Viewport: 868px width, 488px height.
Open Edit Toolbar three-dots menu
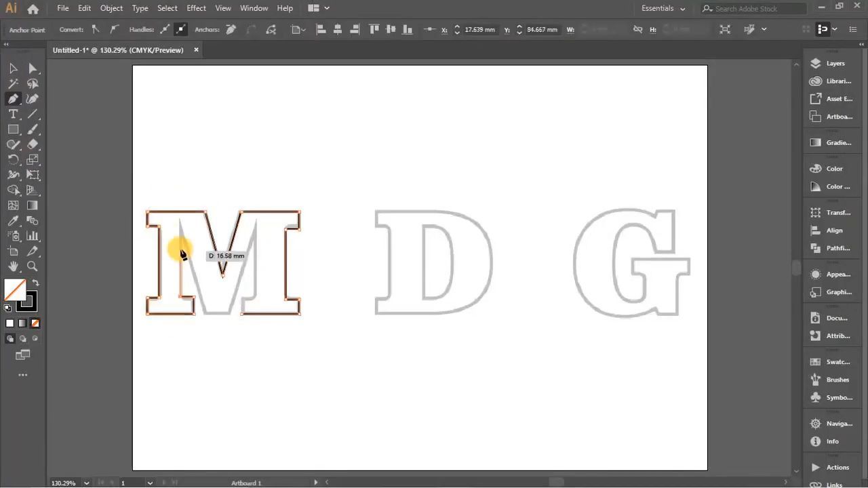pos(22,375)
